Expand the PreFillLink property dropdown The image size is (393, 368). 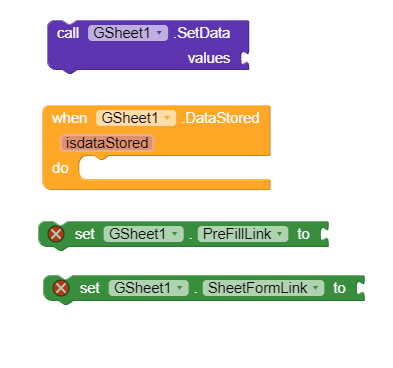click(243, 234)
